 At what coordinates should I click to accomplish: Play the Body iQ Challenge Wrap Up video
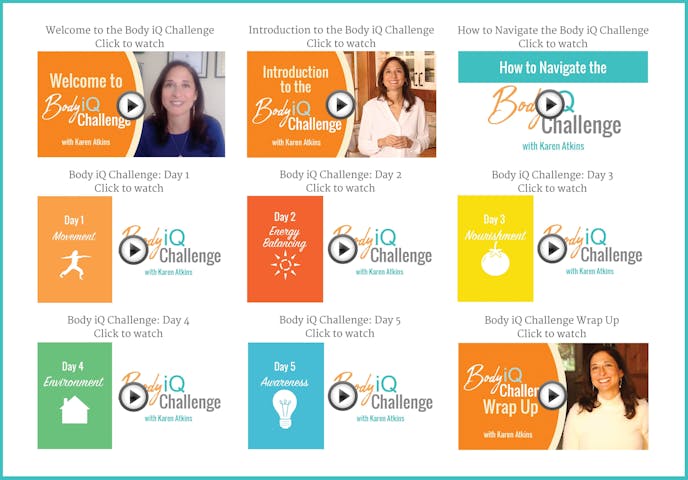[552, 395]
